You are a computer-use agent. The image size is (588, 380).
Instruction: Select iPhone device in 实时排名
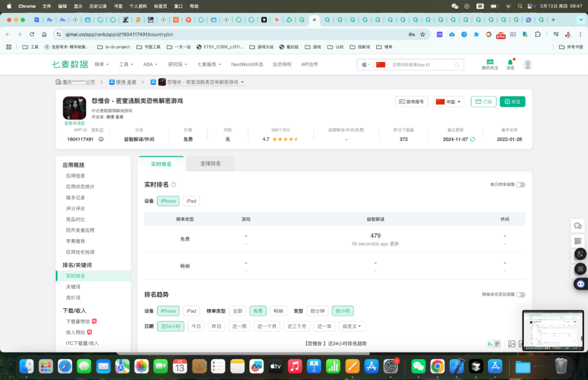[x=168, y=201]
